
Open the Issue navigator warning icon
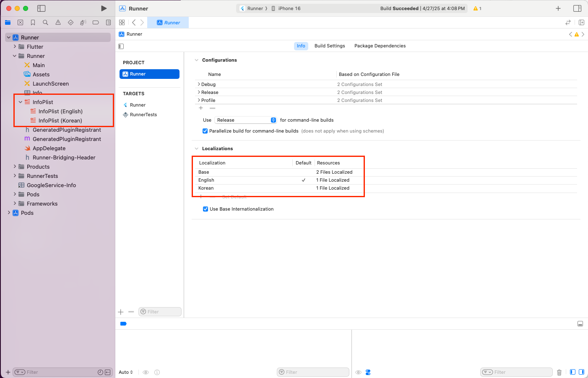(x=58, y=23)
